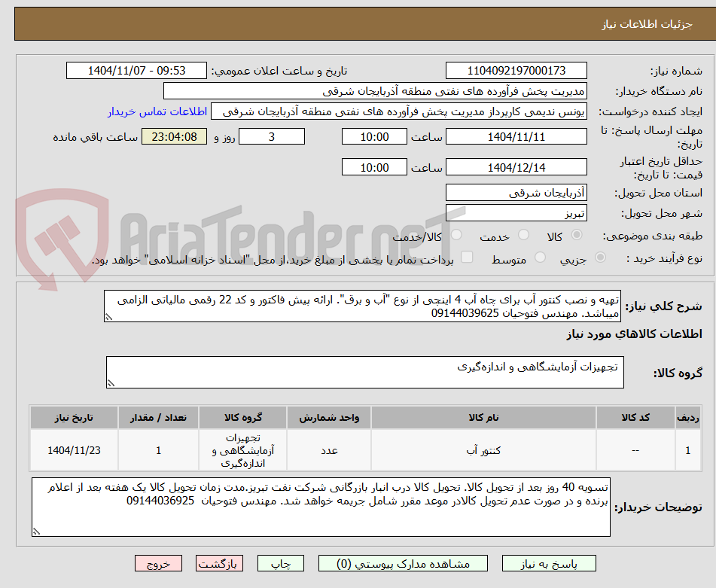This screenshot has width=716, height=588.
Task: Click the price validity time 10:00 field
Action: [x=374, y=167]
